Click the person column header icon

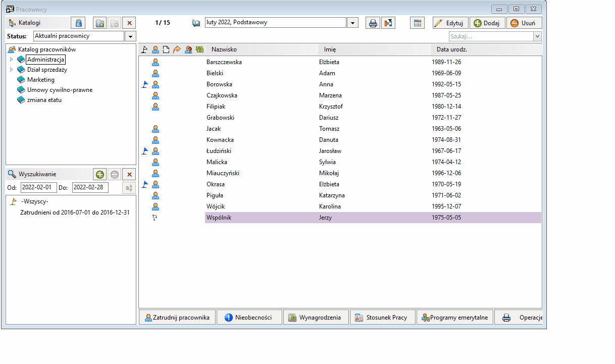click(156, 49)
